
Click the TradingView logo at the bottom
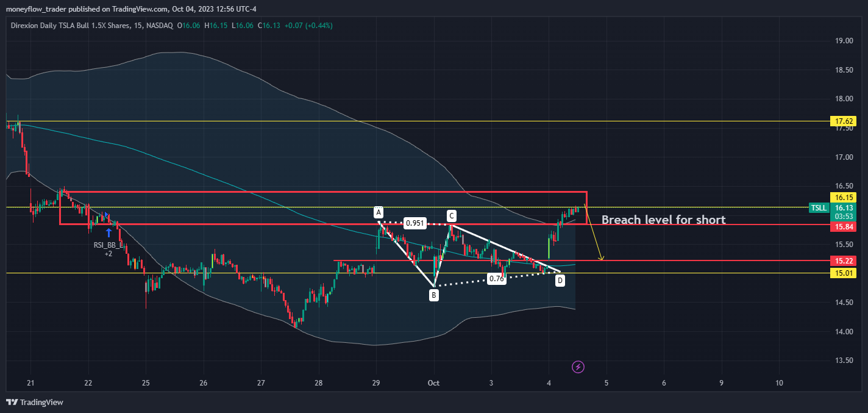35,402
